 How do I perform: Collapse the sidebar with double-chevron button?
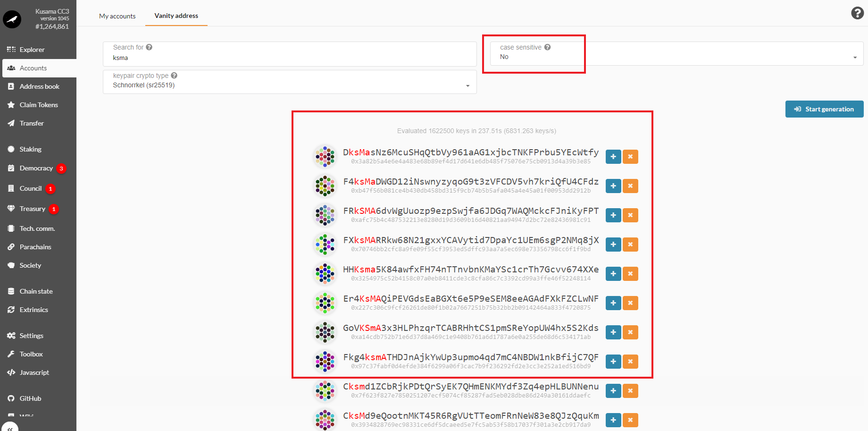(10, 428)
